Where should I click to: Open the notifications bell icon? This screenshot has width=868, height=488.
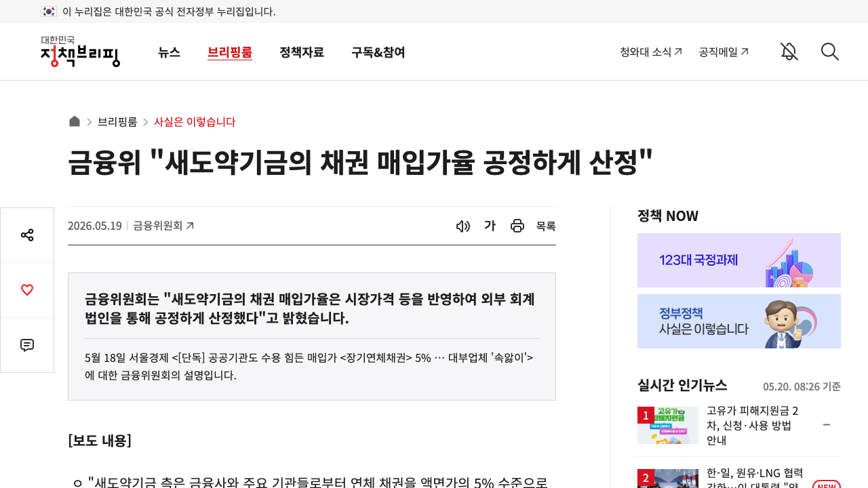point(789,52)
